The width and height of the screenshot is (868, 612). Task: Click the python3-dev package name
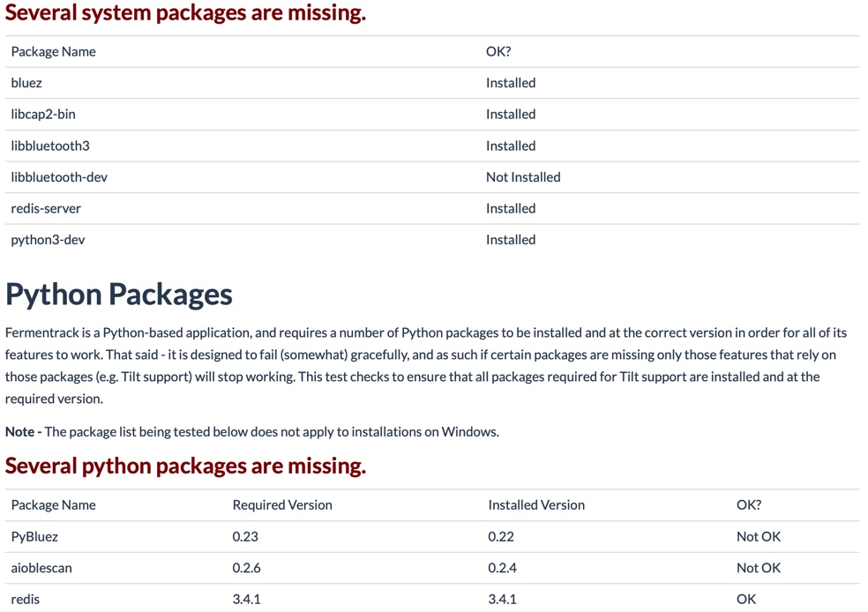[49, 240]
